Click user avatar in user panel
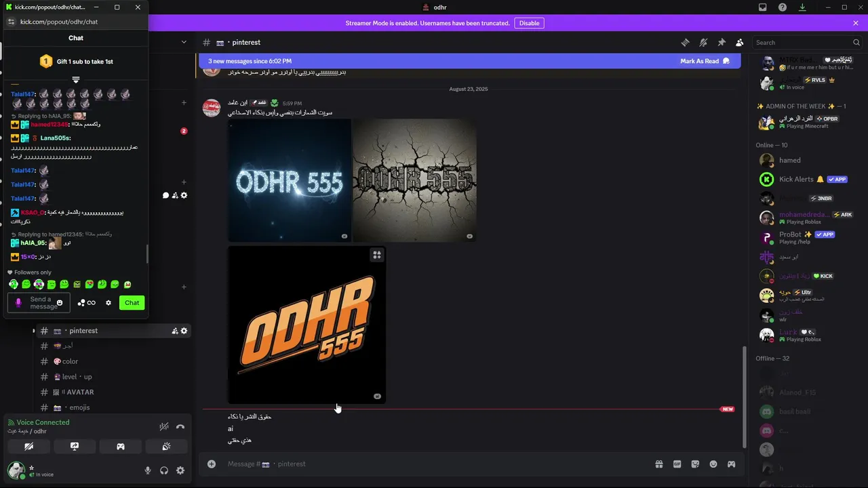868x488 pixels. (x=16, y=470)
